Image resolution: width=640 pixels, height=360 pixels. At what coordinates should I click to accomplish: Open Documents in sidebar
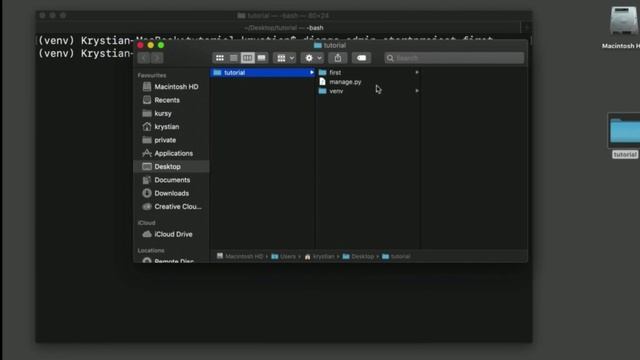[x=166, y=180]
